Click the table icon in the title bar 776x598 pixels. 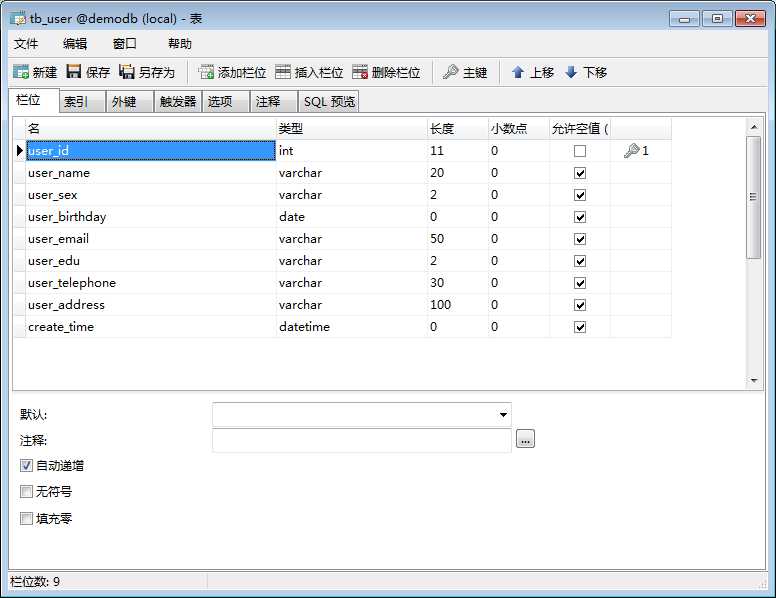tap(18, 19)
